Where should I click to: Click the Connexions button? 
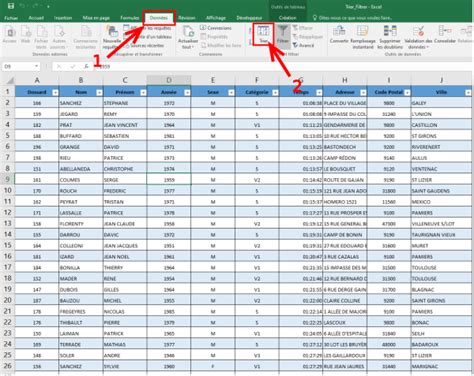coord(216,28)
